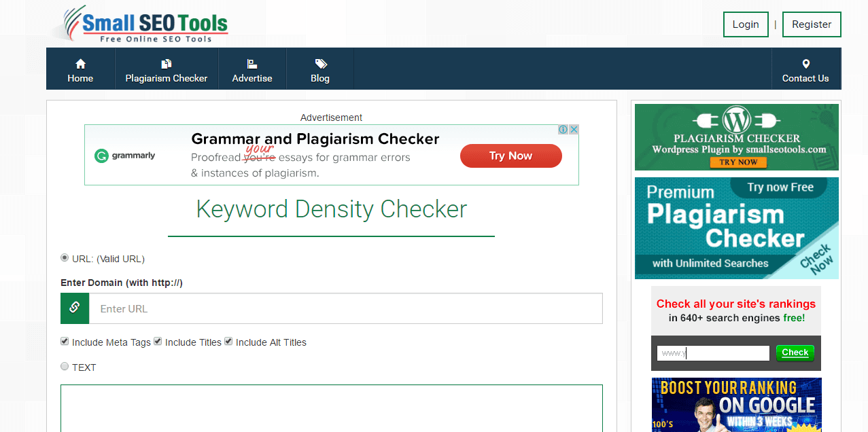Click the Plagiarism Checker documents icon
868x432 pixels.
167,64
